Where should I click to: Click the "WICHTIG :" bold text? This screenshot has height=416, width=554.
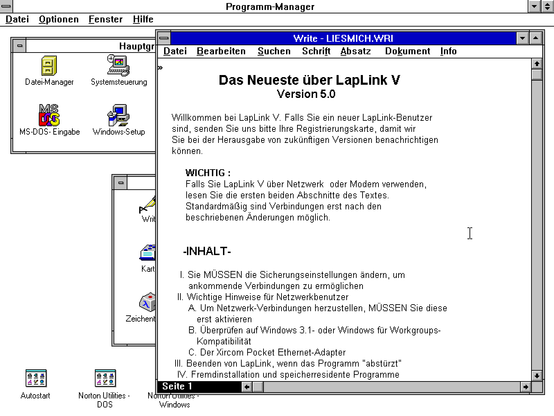(208, 173)
